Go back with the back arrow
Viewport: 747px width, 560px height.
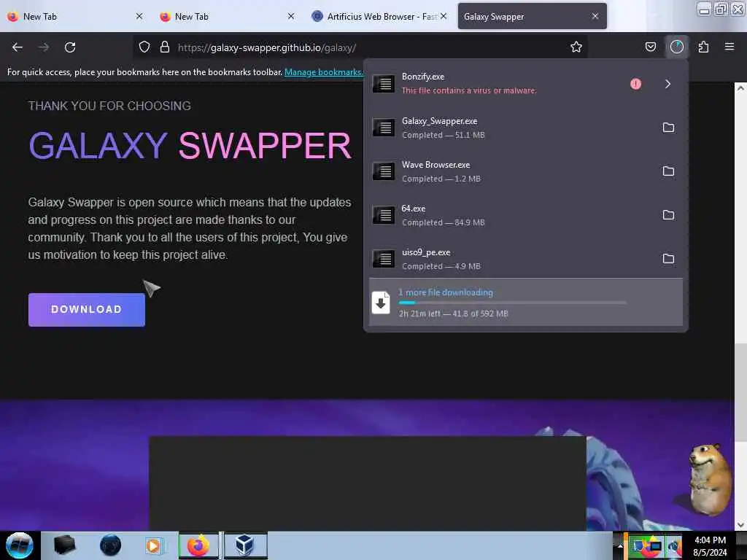[18, 47]
